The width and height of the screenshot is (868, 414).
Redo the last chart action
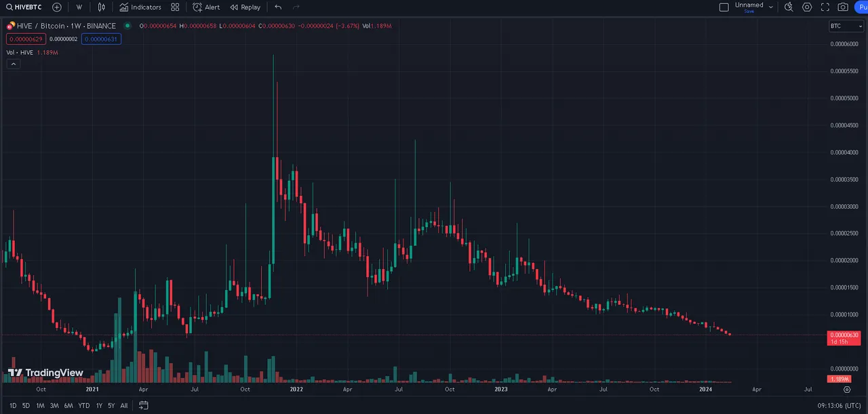(296, 7)
